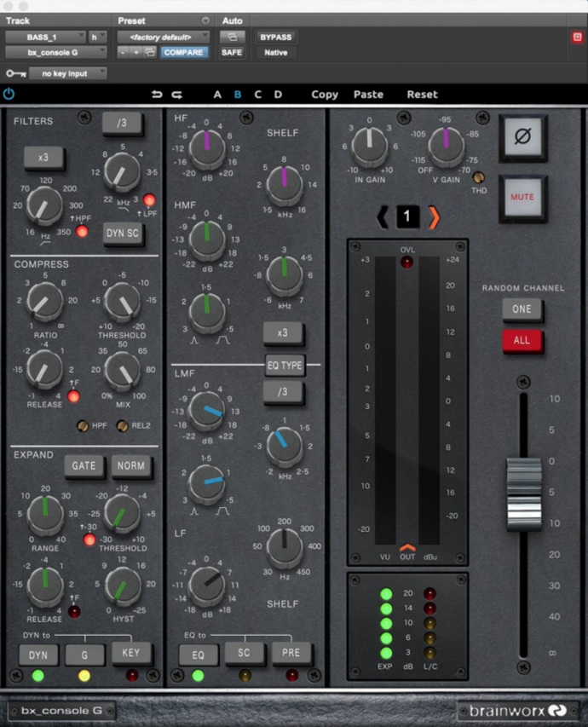Click the Preset menu round arrow

pos(205,20)
